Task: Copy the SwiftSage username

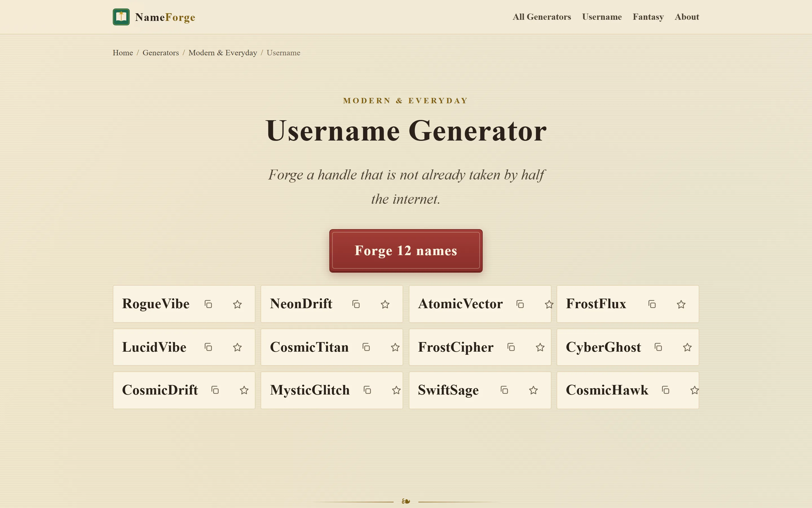Action: pyautogui.click(x=504, y=390)
